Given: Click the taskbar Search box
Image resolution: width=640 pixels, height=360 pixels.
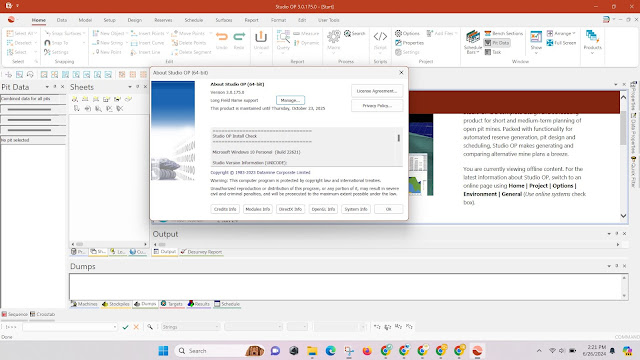Looking at the screenshot, I should 220,351.
